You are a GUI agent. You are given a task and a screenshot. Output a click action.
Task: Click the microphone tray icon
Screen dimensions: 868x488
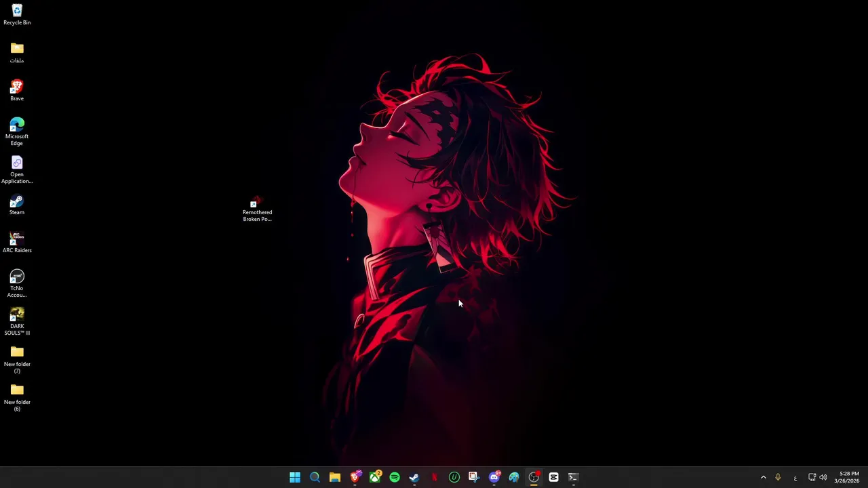coord(778,477)
